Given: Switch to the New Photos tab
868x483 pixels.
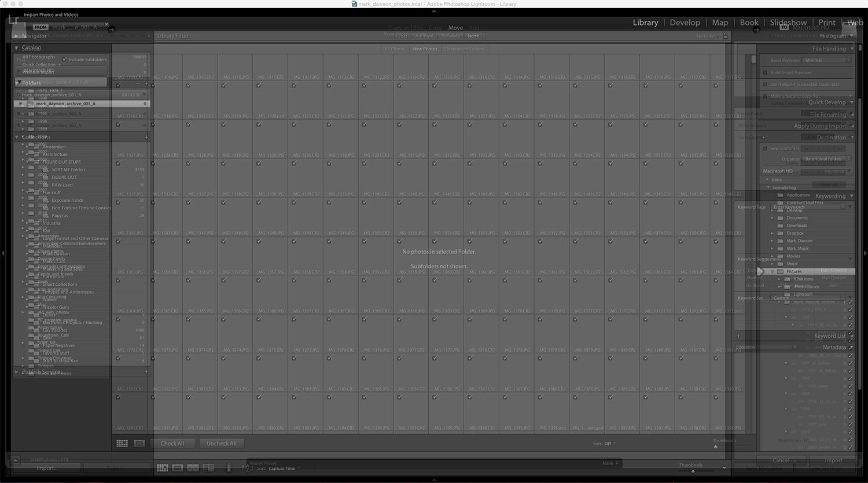Looking at the screenshot, I should point(425,49).
